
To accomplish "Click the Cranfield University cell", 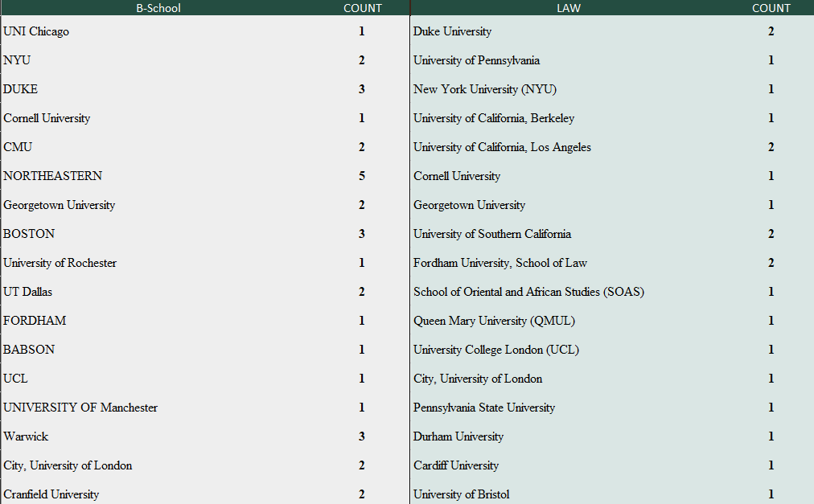I will tap(51, 494).
